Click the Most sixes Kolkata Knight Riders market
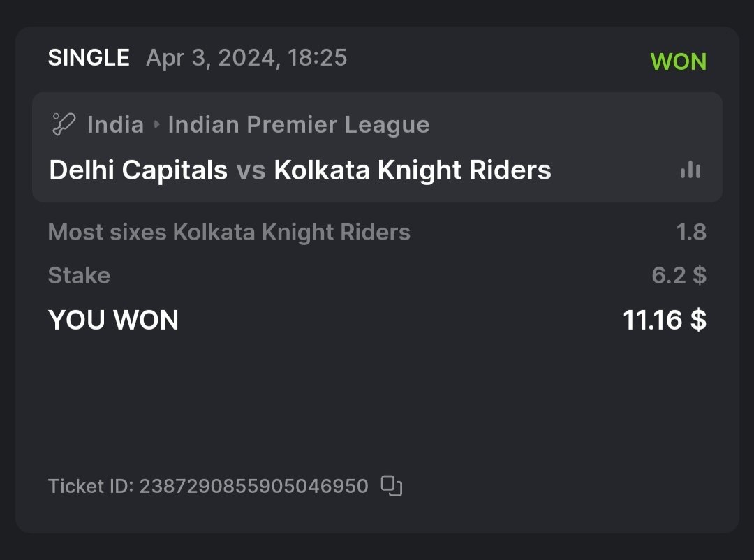 click(x=229, y=232)
